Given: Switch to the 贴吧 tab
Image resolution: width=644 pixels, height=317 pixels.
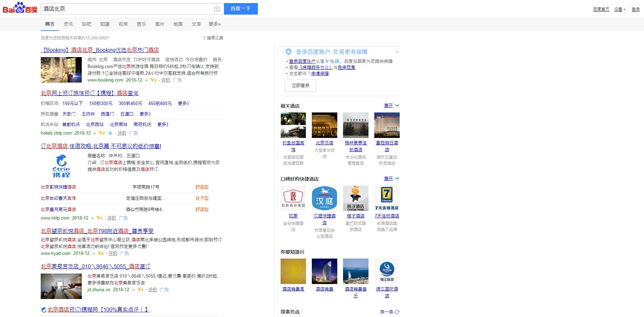Looking at the screenshot, I should click(x=87, y=24).
